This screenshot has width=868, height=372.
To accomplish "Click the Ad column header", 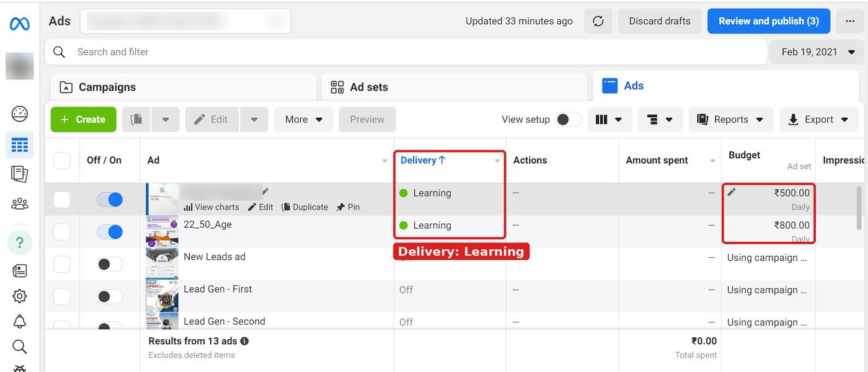I will [153, 160].
